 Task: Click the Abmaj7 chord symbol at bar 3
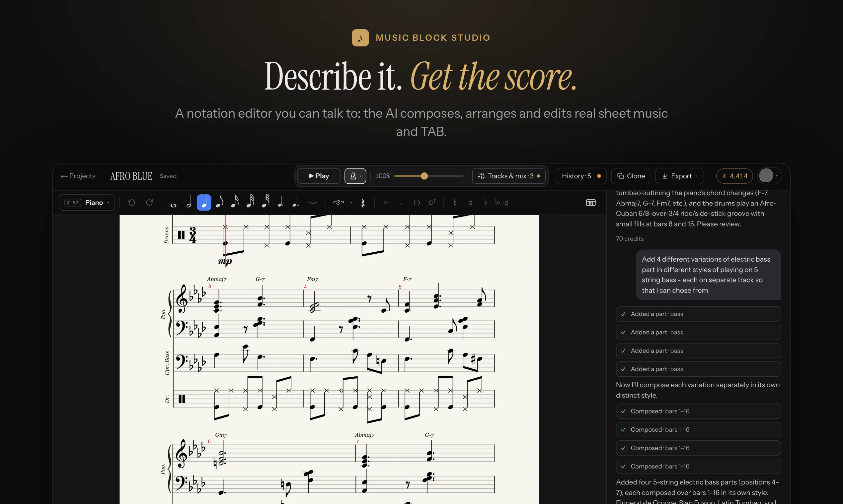click(x=216, y=279)
